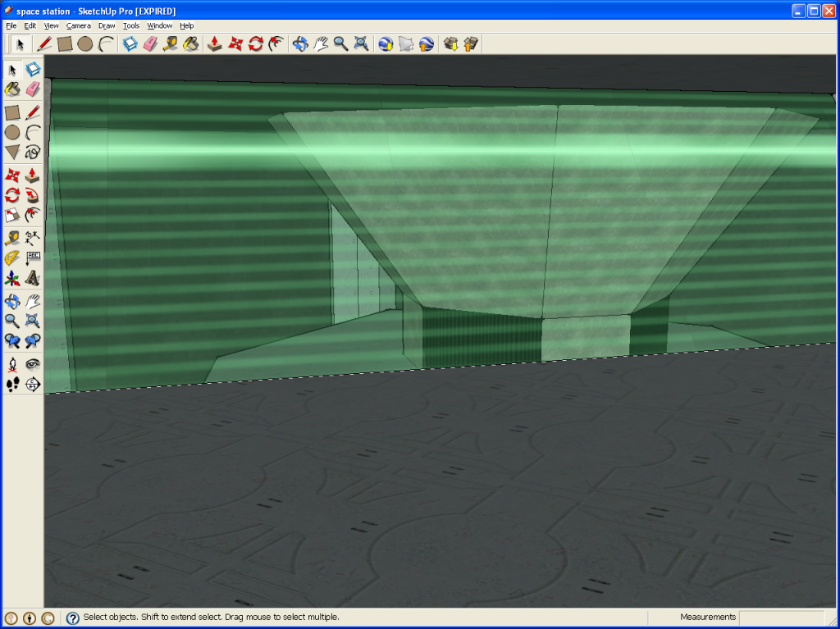Viewport: 840px width, 629px height.
Task: Use the Tape Measure tool in top toolbar
Action: (x=171, y=44)
